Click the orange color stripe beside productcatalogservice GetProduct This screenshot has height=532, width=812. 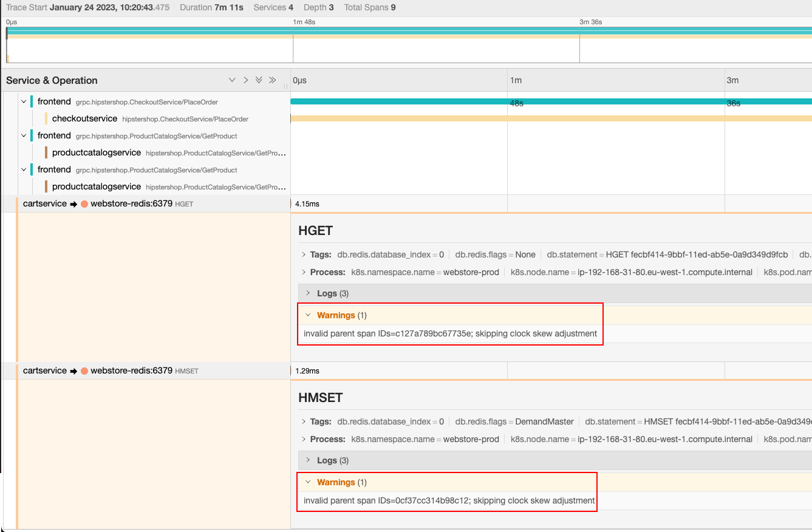46,152
